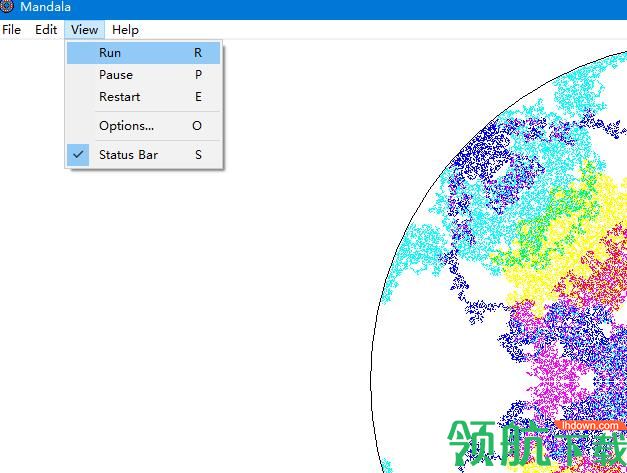Click the Mandala window title text
This screenshot has width=627, height=473.
click(x=45, y=7)
